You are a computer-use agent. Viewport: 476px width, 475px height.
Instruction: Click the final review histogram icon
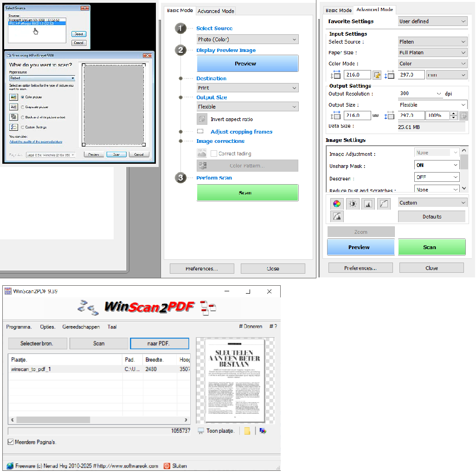pos(337,216)
